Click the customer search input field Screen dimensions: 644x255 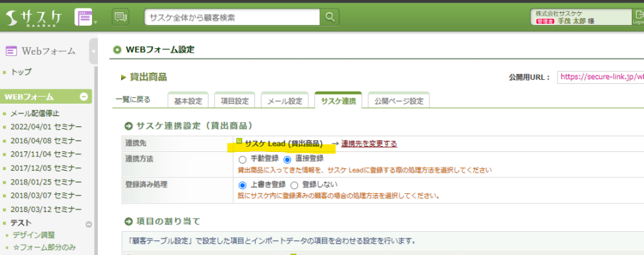pyautogui.click(x=232, y=17)
